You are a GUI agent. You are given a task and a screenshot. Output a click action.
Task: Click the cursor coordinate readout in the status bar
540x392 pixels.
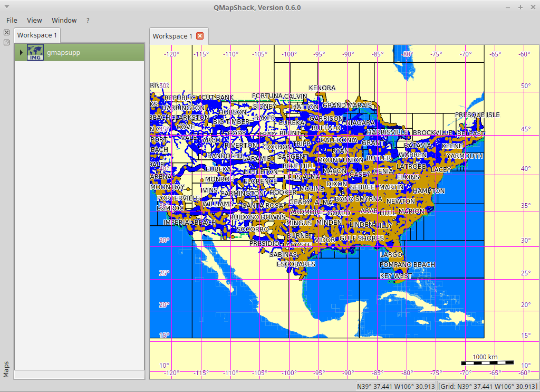(x=396, y=387)
